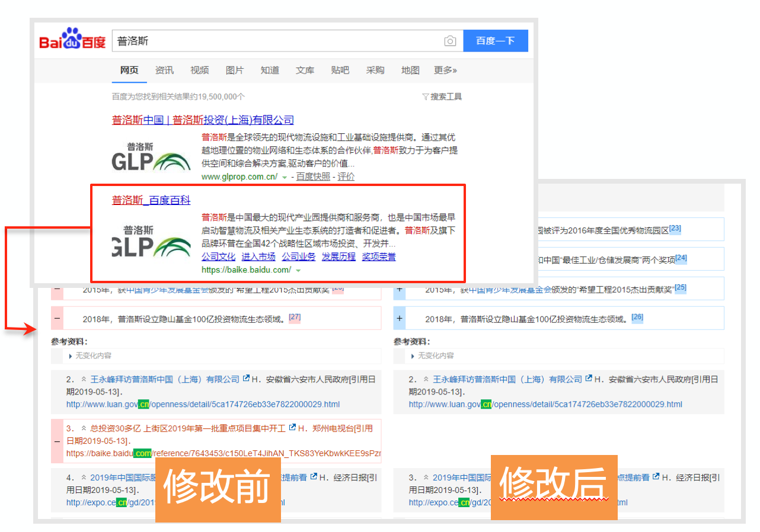
Task: Open the 发展历程 sublink
Action: [339, 257]
